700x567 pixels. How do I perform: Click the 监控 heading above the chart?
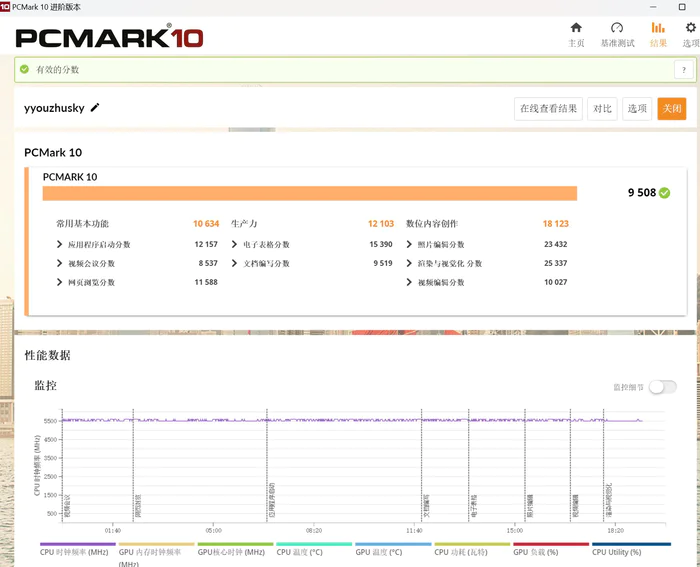point(46,385)
